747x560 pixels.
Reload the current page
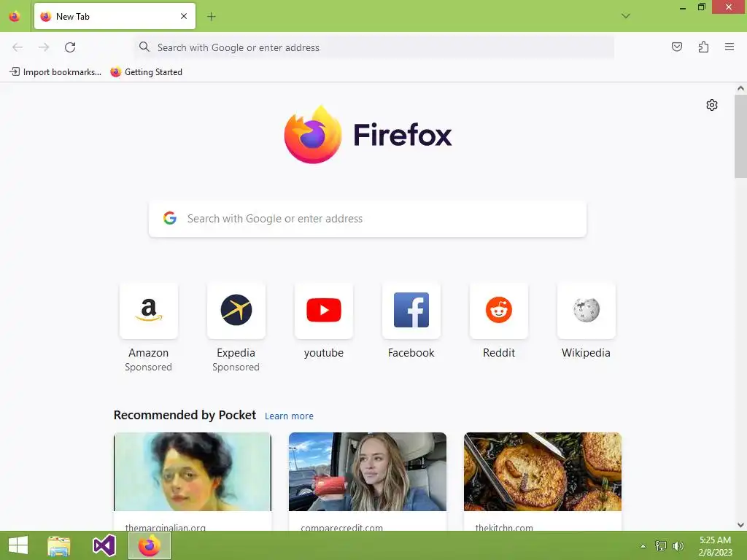[70, 47]
